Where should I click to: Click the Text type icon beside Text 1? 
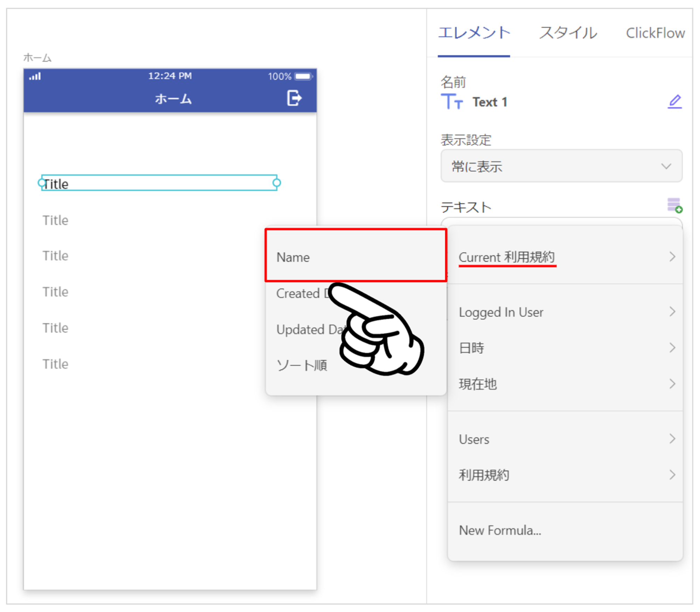(x=451, y=102)
